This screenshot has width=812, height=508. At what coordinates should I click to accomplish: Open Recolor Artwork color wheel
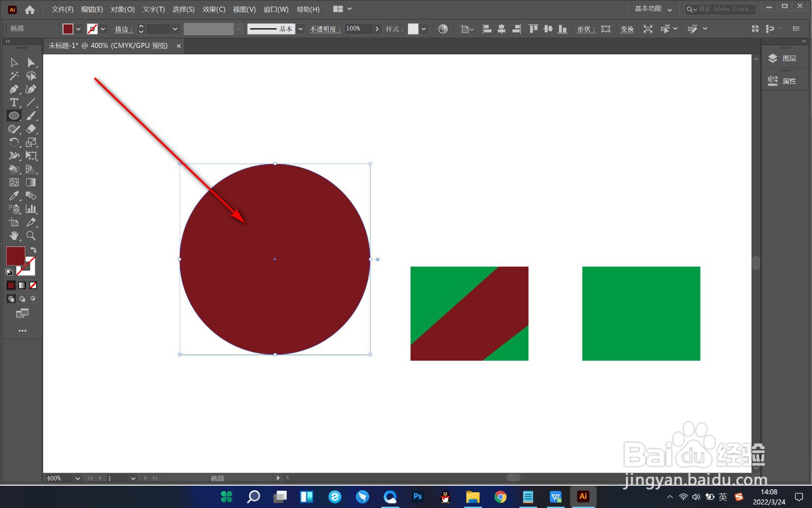[x=443, y=29]
